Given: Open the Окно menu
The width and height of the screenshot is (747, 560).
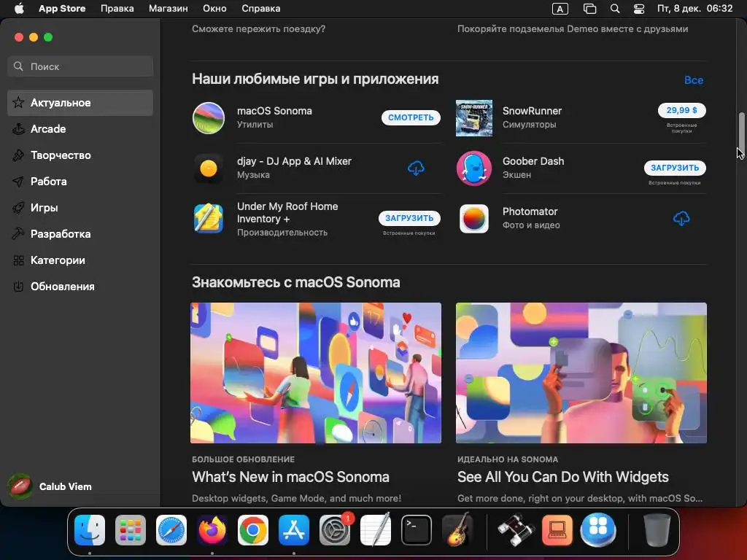Looking at the screenshot, I should [x=214, y=9].
